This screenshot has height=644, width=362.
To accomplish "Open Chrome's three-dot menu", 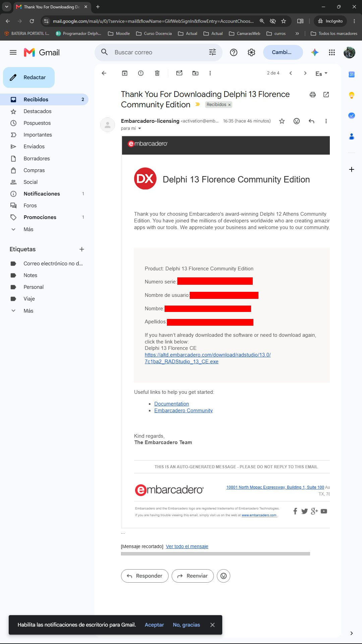I will [354, 21].
